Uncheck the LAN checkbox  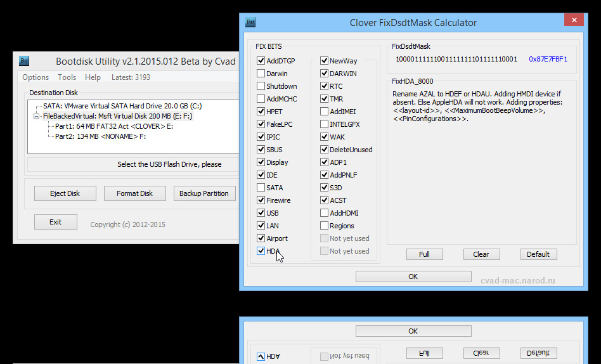[x=261, y=226]
